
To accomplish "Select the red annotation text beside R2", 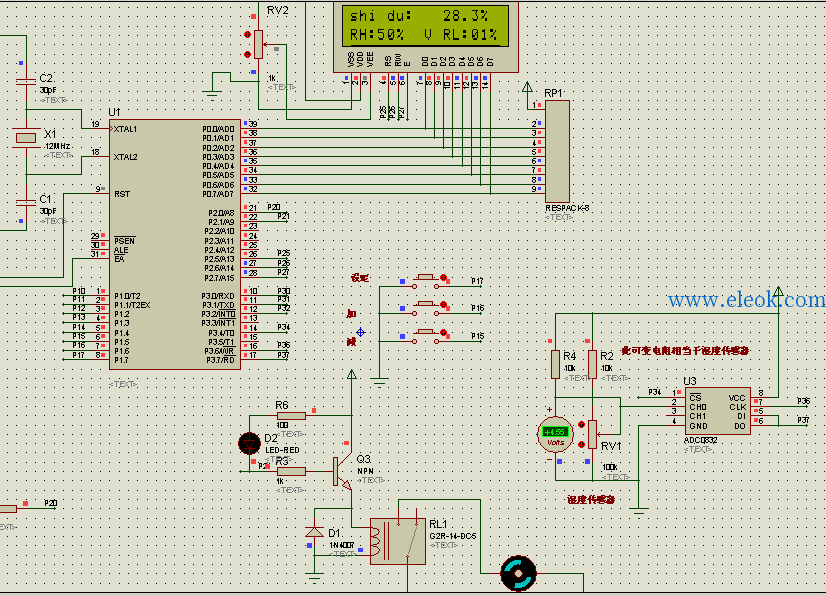I will coord(685,350).
